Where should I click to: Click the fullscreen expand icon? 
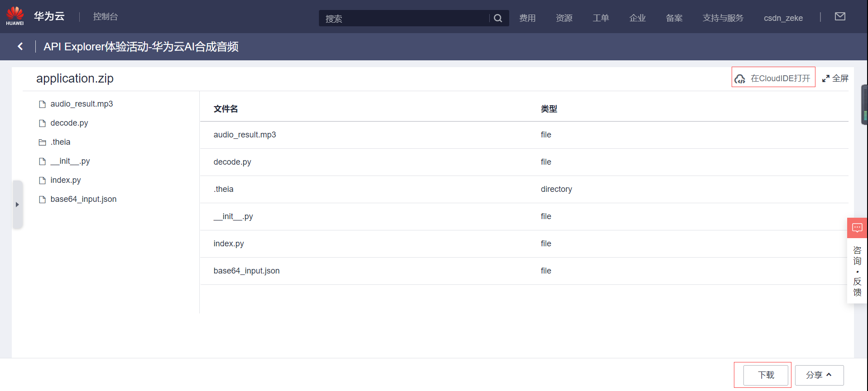pyautogui.click(x=826, y=78)
